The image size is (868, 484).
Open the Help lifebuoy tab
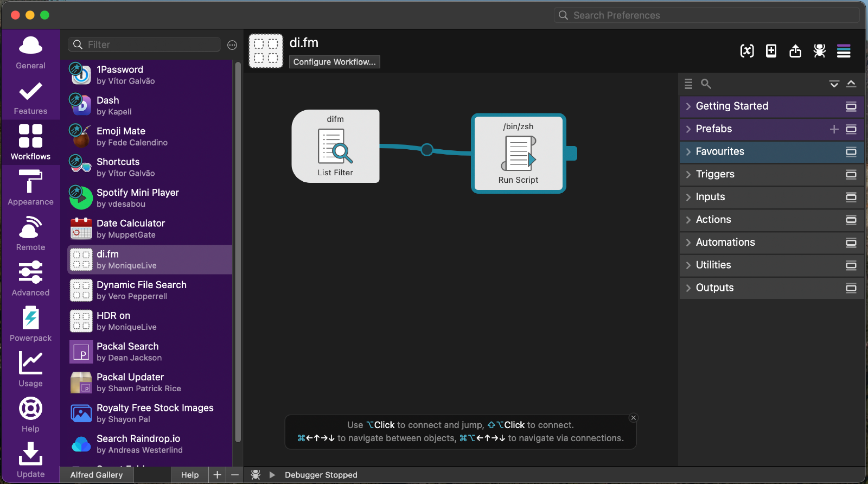[30, 416]
